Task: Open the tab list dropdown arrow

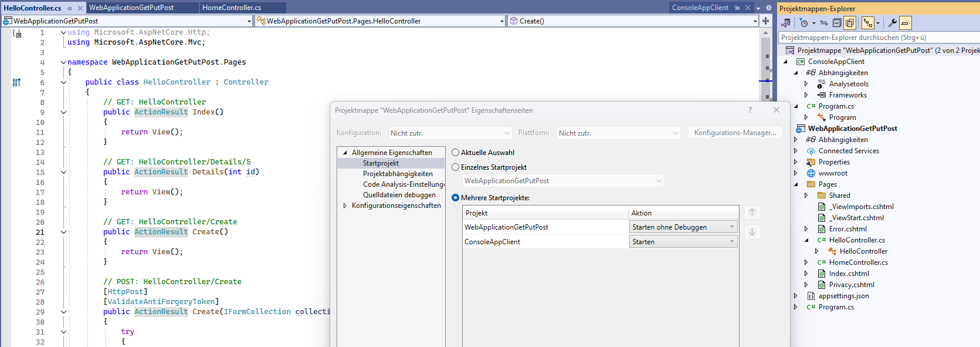Action: pos(758,8)
